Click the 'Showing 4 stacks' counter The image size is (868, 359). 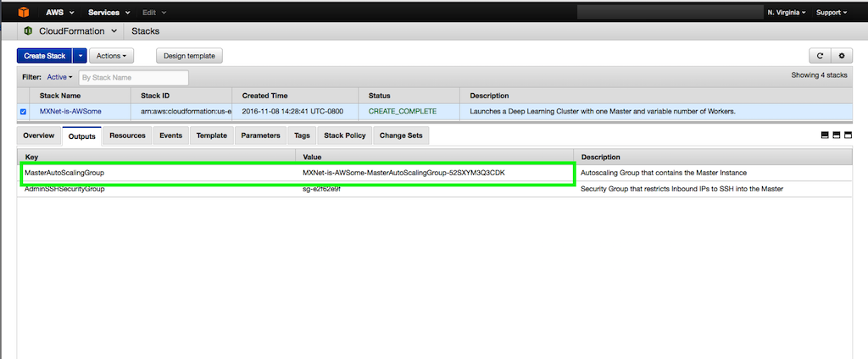pyautogui.click(x=820, y=75)
